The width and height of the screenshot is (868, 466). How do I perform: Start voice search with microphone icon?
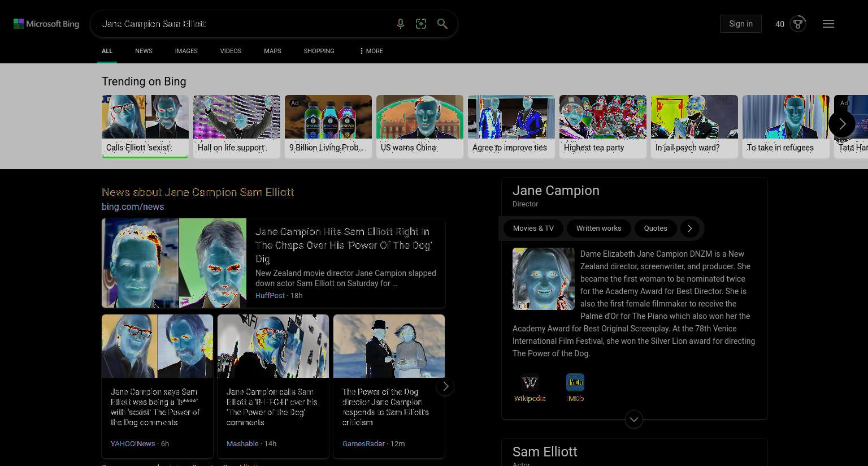(x=401, y=24)
